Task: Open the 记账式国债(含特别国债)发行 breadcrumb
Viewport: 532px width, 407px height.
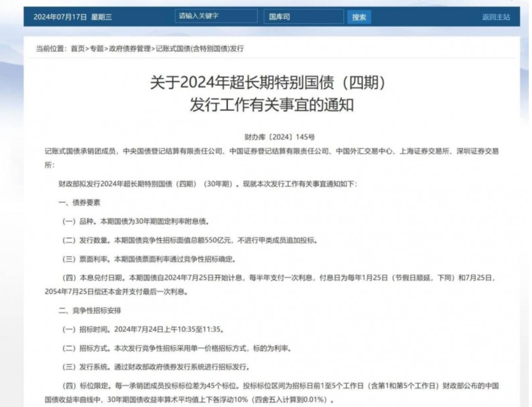Action: (199, 49)
